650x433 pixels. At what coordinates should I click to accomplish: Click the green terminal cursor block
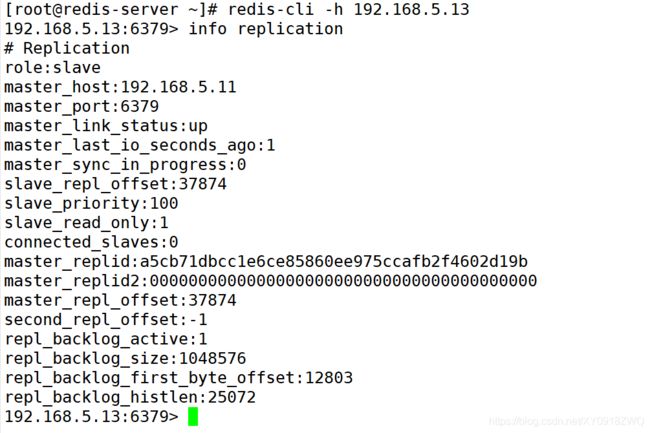193,416
